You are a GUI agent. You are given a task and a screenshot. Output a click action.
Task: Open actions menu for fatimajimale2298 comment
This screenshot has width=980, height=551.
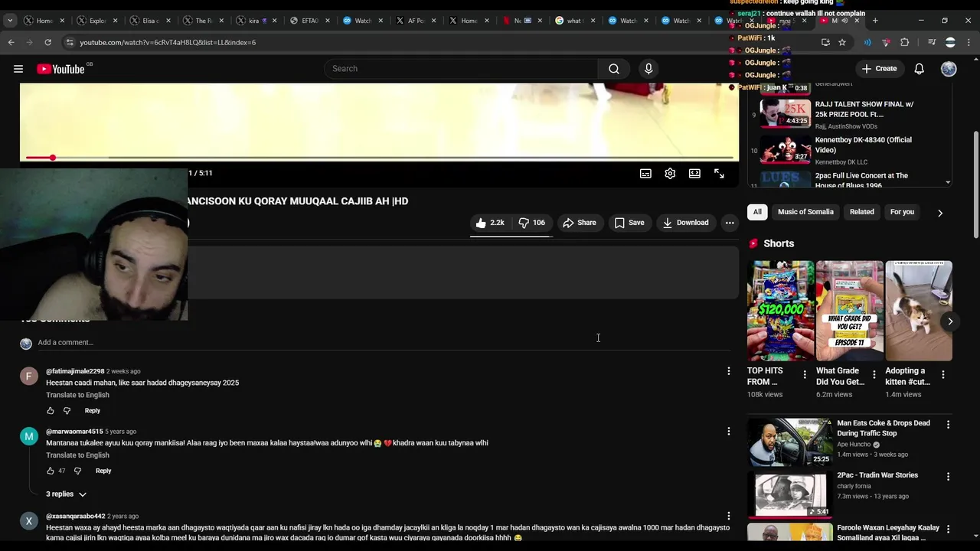pyautogui.click(x=729, y=371)
